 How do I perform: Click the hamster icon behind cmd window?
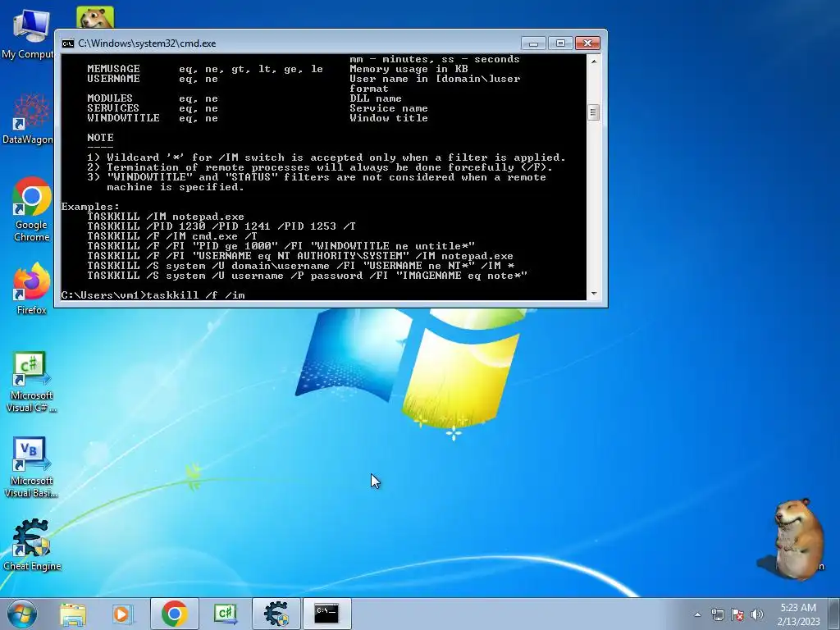click(x=95, y=17)
